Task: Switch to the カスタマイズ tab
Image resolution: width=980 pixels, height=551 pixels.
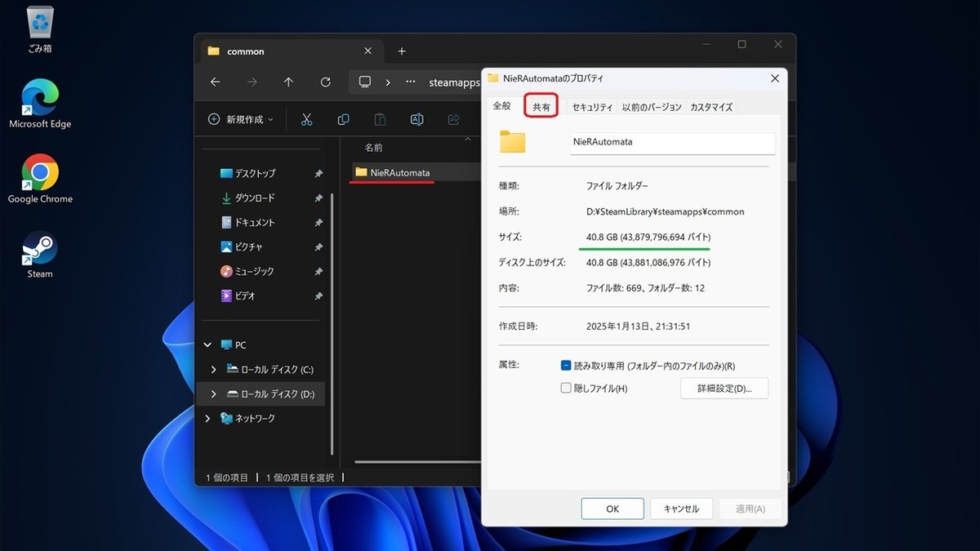Action: tap(711, 107)
